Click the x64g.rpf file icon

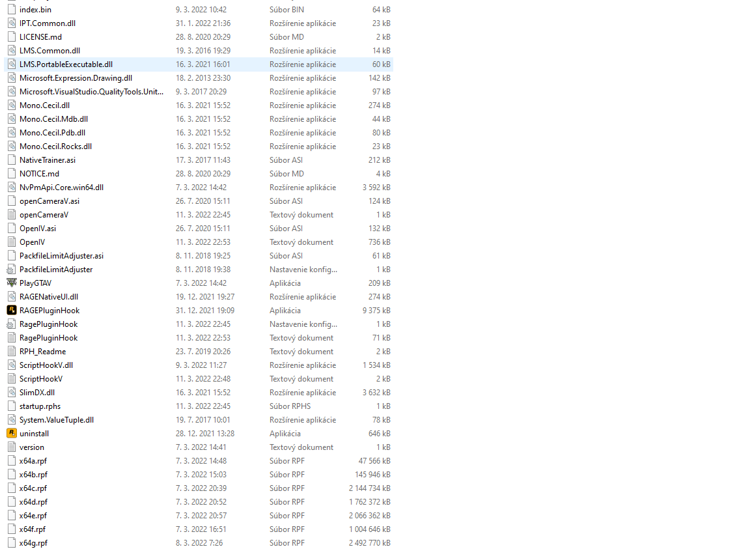coord(12,542)
